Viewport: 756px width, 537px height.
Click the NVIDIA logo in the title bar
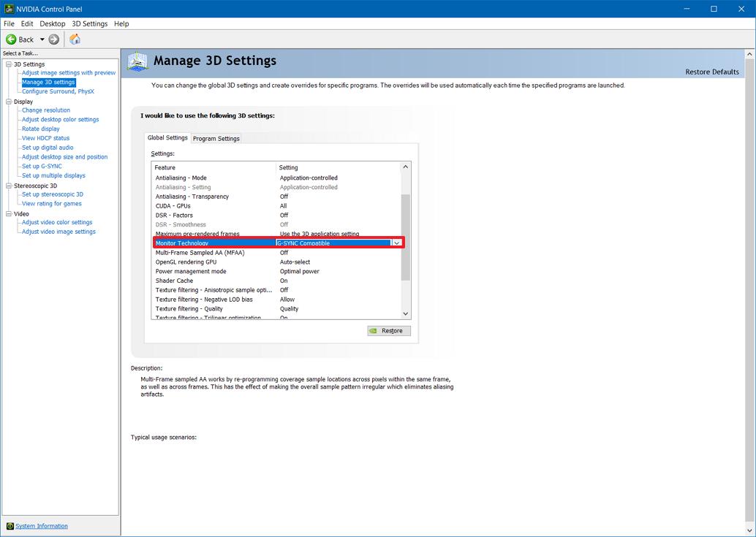(8, 8)
